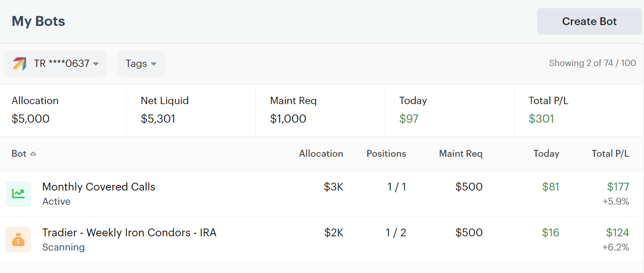Screen dimensions: 644x273
Task: Open the TR ****0637 account dropdown
Action: coord(55,64)
